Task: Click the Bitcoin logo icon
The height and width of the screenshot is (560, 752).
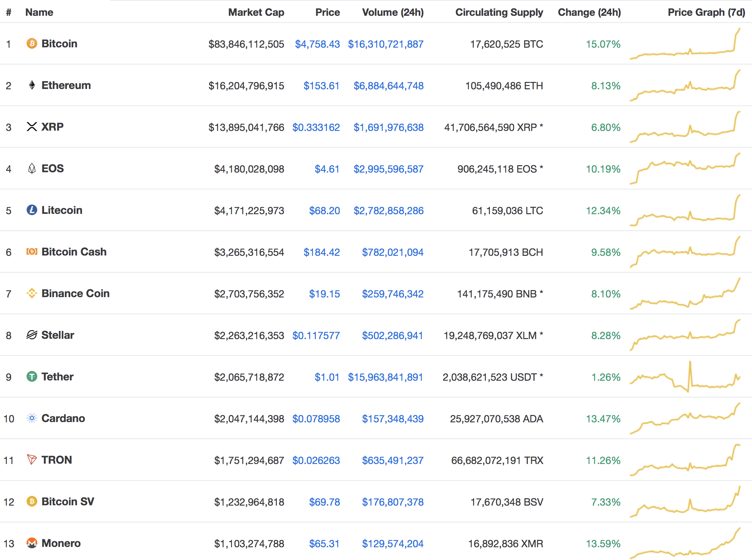Action: click(32, 43)
